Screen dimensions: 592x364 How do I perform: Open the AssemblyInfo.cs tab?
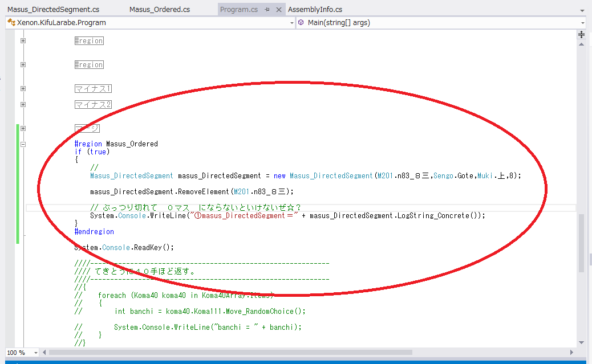[x=315, y=10]
